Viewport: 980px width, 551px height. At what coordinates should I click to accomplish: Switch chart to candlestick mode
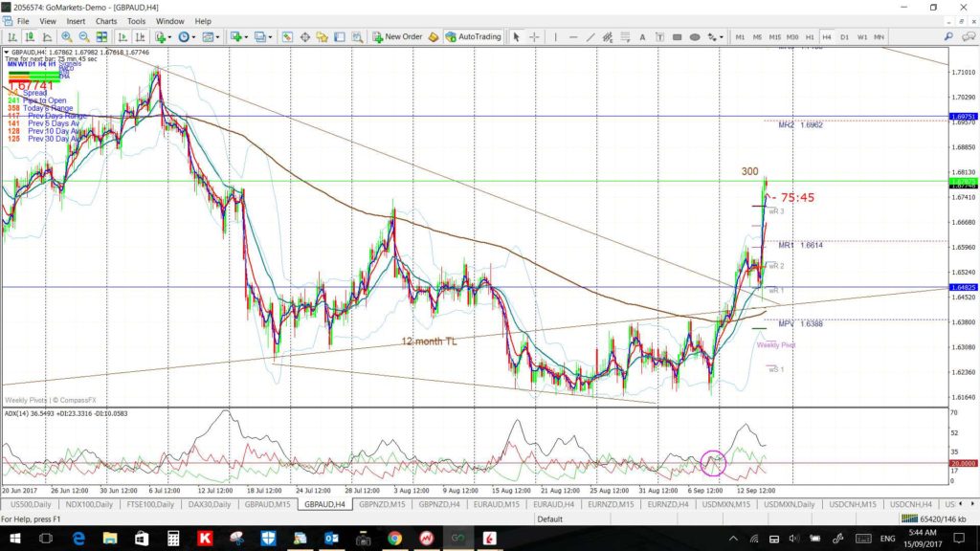(30, 37)
